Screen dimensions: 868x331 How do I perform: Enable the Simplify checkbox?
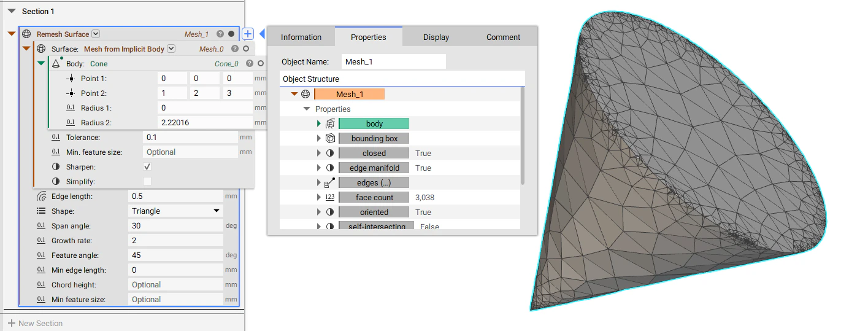pyautogui.click(x=147, y=181)
